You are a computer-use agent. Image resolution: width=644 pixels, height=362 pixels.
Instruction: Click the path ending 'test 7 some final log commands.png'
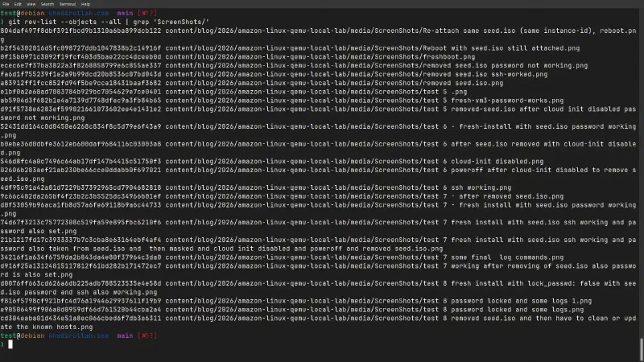[365, 257]
